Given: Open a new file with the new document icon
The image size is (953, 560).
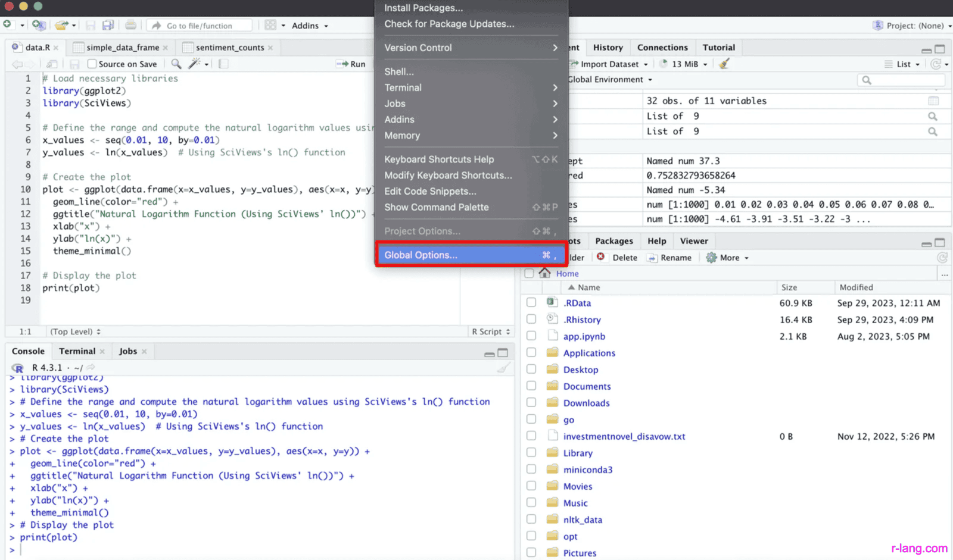Looking at the screenshot, I should click(8, 25).
